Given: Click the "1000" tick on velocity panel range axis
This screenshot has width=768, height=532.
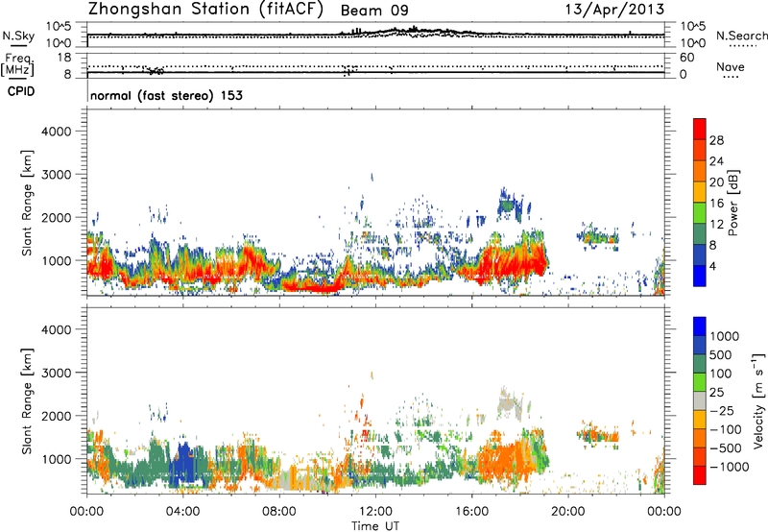Looking at the screenshot, I should coord(56,459).
